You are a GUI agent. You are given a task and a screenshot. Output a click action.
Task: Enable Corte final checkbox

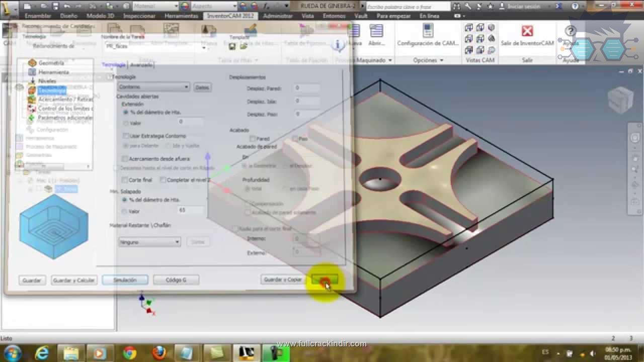coord(125,179)
